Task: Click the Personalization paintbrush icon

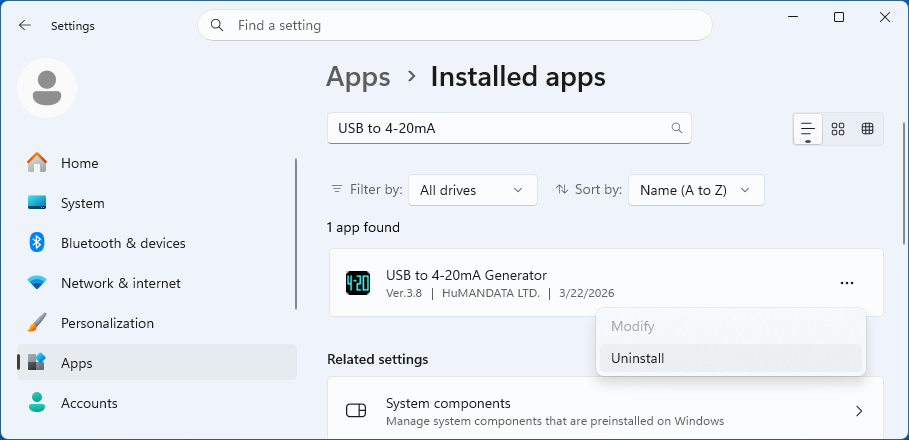Action: pyautogui.click(x=37, y=323)
